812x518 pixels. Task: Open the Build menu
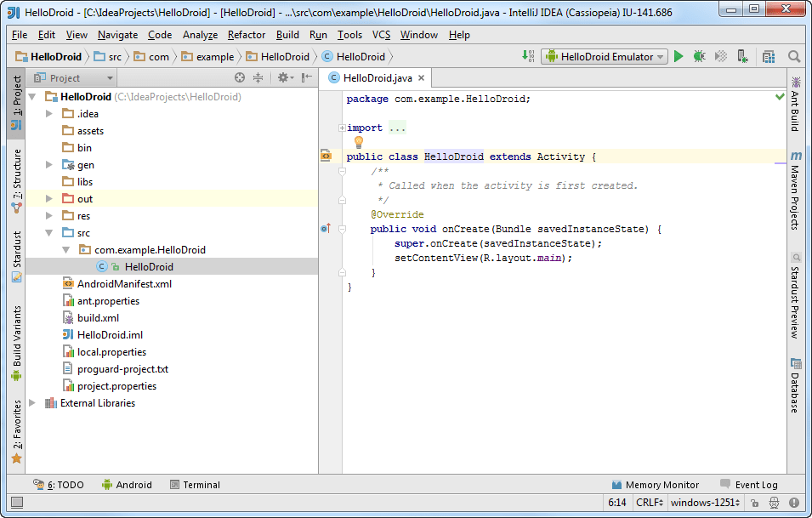[287, 35]
